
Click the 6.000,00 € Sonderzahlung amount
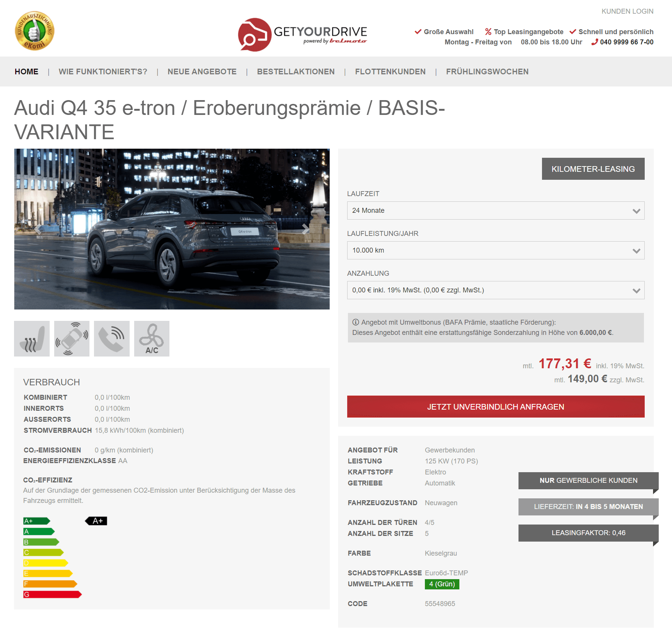click(x=595, y=333)
